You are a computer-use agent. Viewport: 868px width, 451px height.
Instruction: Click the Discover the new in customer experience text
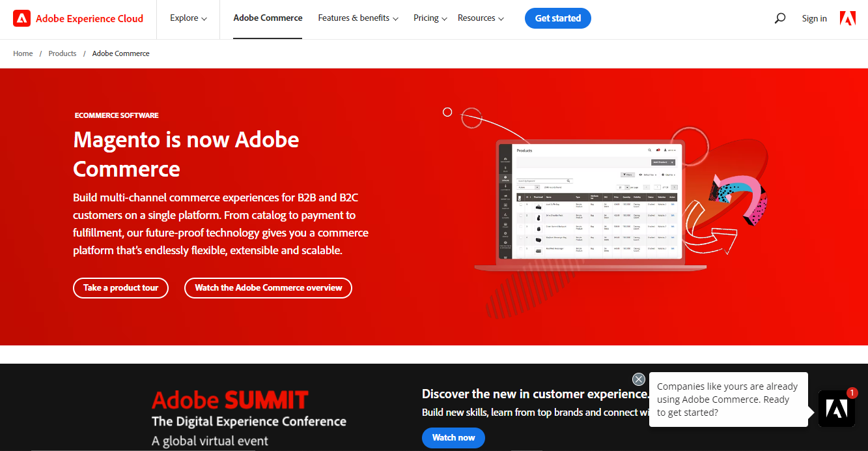coord(535,394)
